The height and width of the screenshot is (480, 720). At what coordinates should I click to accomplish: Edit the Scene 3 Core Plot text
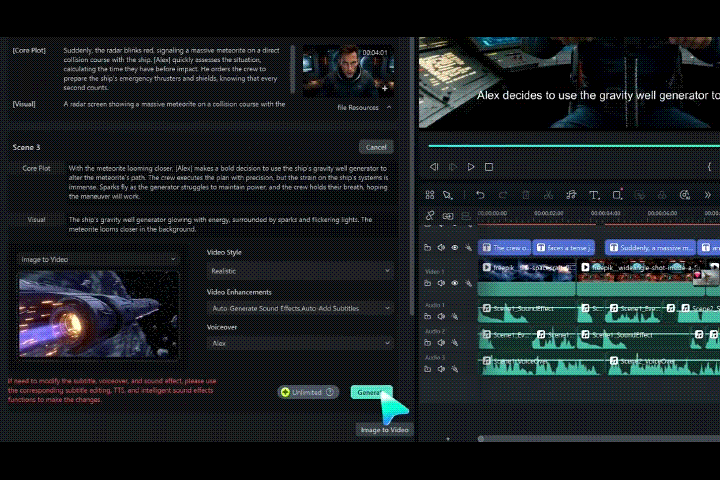(x=228, y=182)
